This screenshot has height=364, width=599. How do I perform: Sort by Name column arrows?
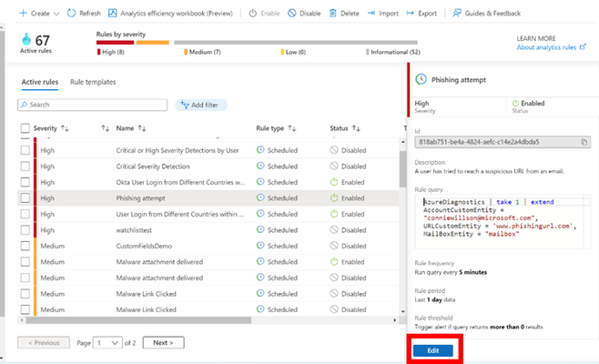[x=142, y=128]
